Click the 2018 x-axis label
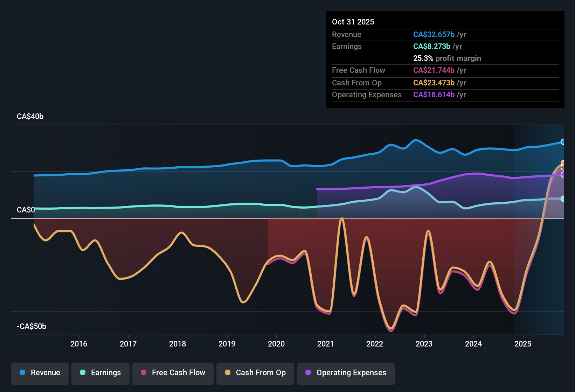The height and width of the screenshot is (392, 575). (178, 344)
